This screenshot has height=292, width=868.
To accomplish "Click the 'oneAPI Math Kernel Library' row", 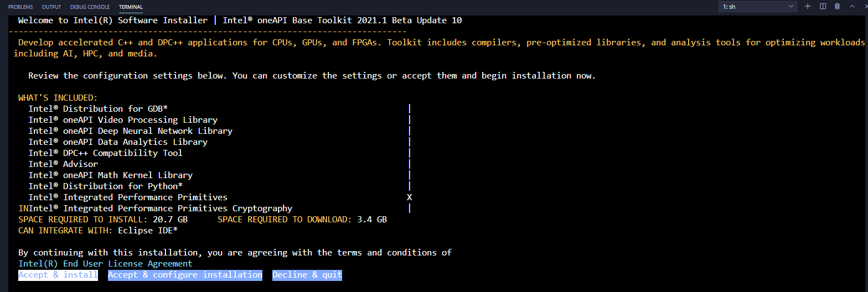I will coord(111,175).
